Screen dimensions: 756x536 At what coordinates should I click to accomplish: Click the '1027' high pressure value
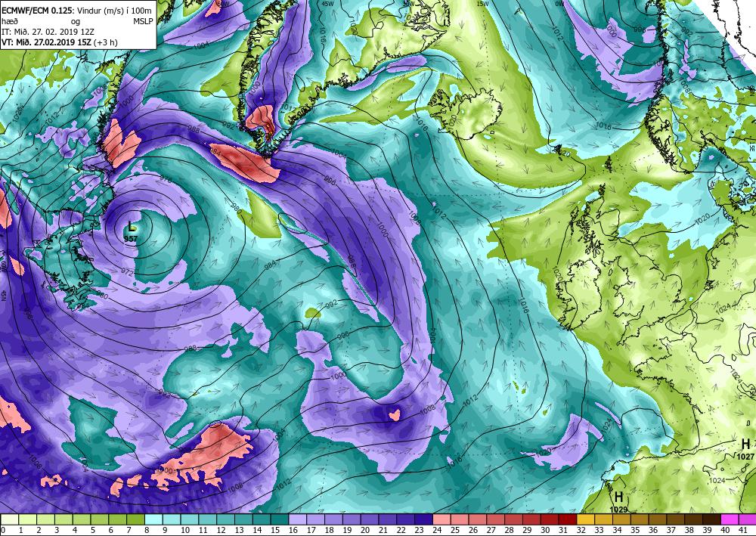point(745,456)
